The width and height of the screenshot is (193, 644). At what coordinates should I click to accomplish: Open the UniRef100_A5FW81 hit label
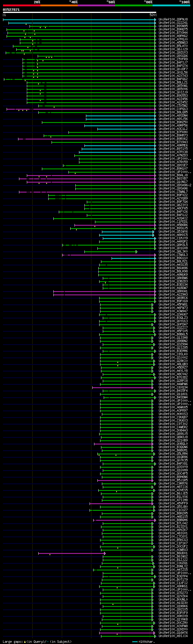(x=173, y=304)
